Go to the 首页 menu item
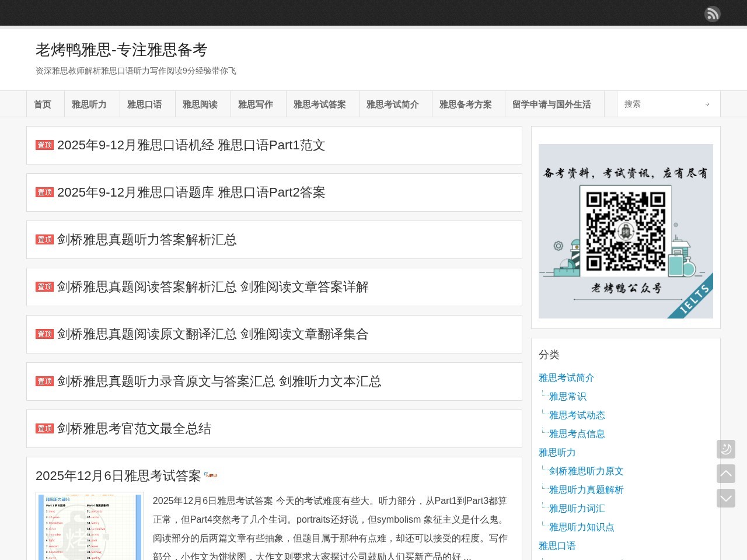The image size is (747, 560). tap(43, 104)
